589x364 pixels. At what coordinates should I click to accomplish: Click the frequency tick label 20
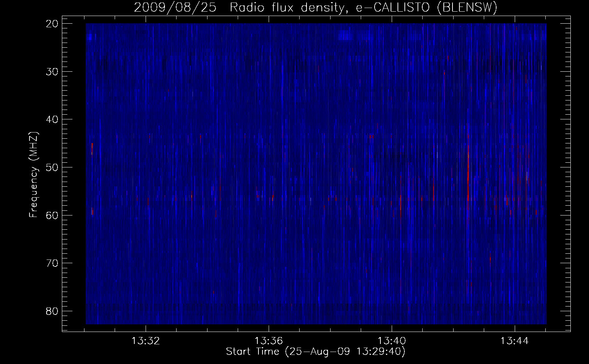click(52, 24)
